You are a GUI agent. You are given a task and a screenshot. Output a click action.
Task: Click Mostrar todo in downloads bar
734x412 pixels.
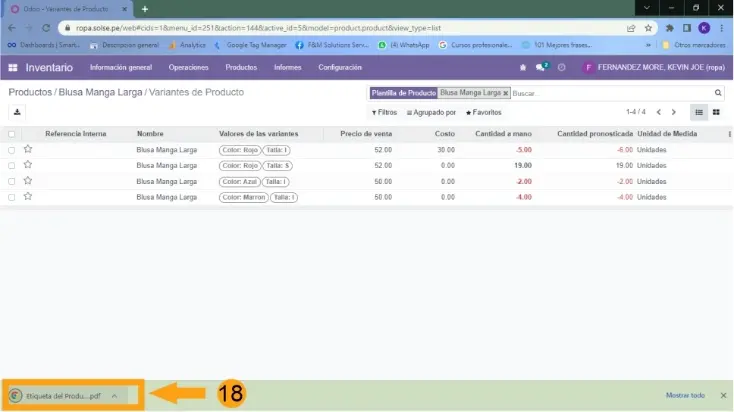(684, 395)
